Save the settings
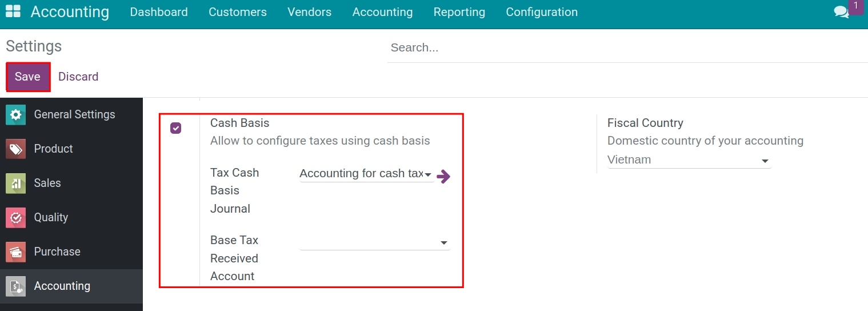 (28, 77)
